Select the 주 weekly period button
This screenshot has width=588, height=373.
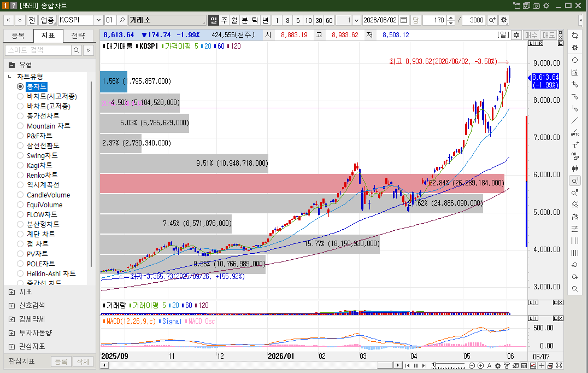pos(224,20)
